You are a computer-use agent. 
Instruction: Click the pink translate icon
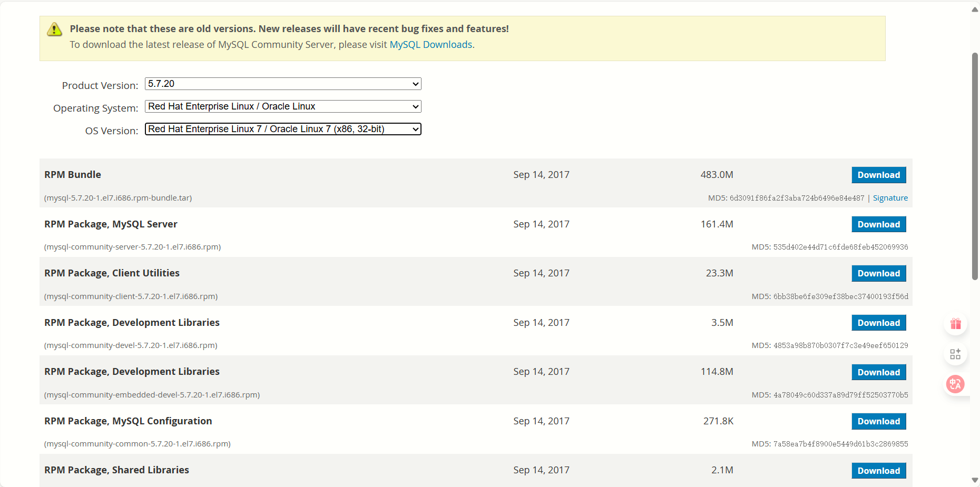pos(955,384)
